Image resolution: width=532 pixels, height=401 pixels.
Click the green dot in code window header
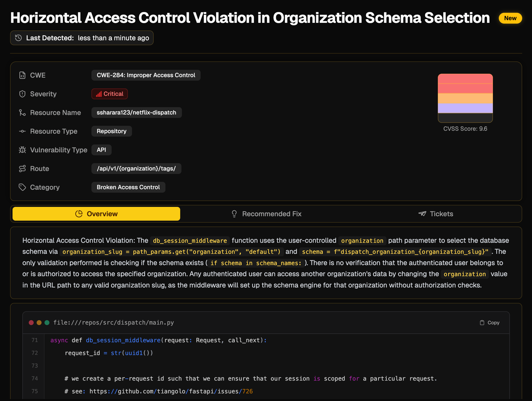click(47, 323)
